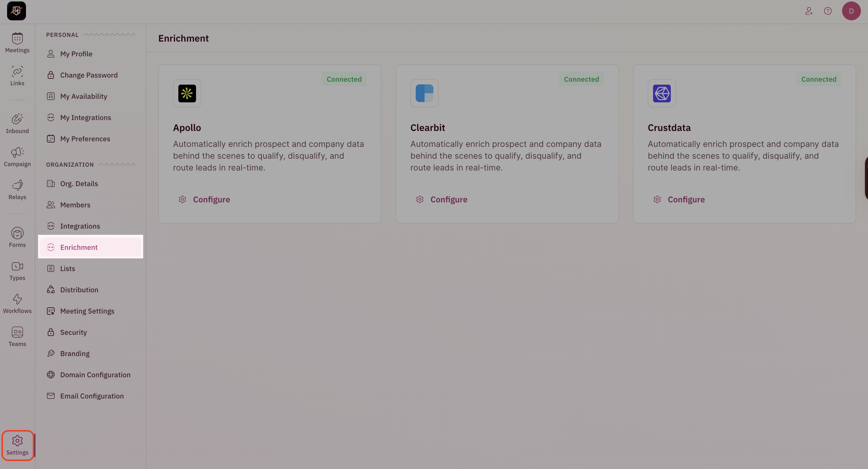This screenshot has width=868, height=469.
Task: Click Connected badge on Apollo card
Action: click(x=344, y=79)
